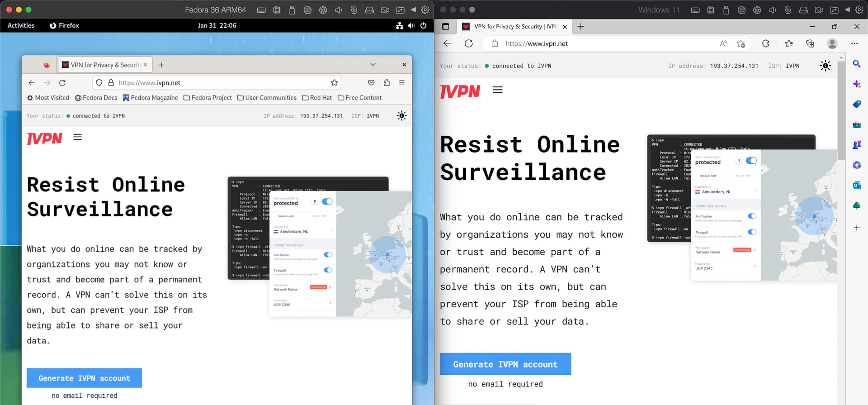Expand the Free Content bookmarks folder
The image size is (868, 405).
(359, 98)
